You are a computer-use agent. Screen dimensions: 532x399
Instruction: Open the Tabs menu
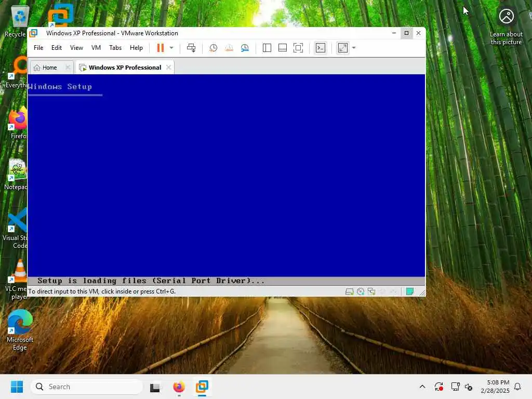click(115, 48)
